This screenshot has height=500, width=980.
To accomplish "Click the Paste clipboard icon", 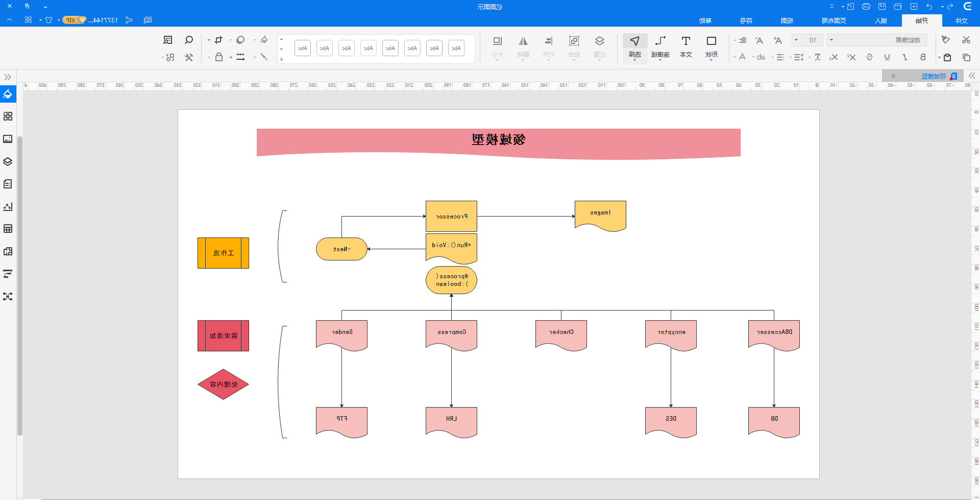I will click(x=947, y=57).
